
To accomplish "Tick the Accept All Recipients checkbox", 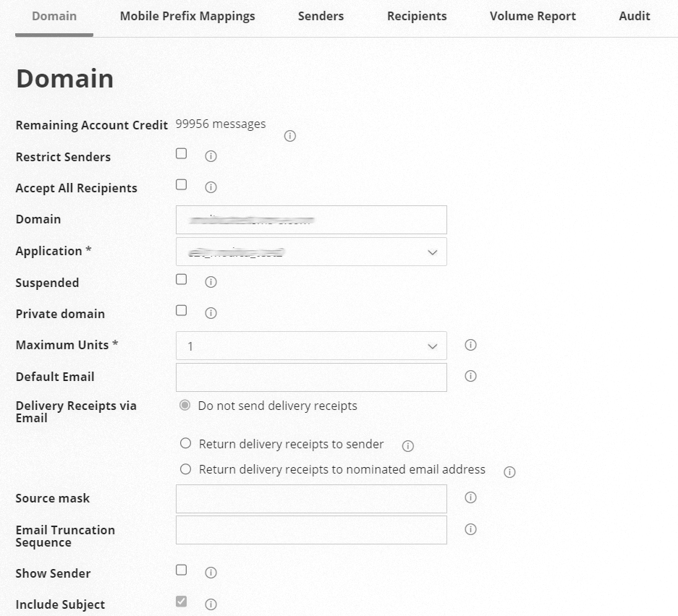I will (182, 184).
